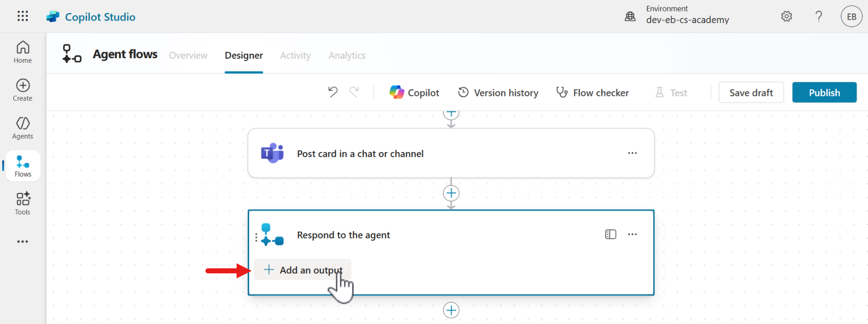Screen dimensions: 868x324
Task: Switch to the Overview tab
Action: pos(188,55)
